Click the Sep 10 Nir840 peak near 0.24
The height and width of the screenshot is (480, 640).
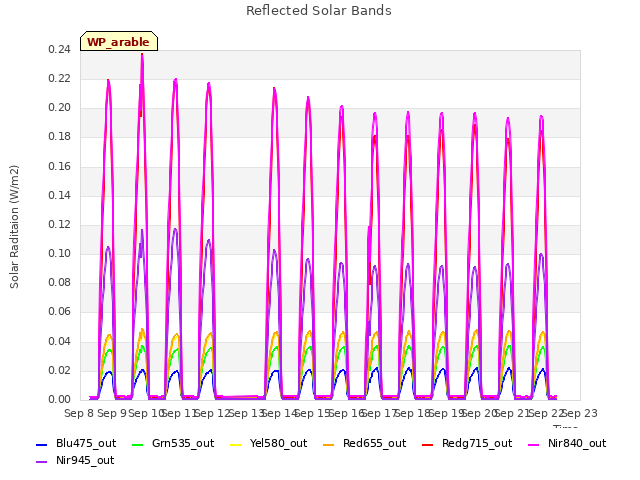pyautogui.click(x=142, y=55)
